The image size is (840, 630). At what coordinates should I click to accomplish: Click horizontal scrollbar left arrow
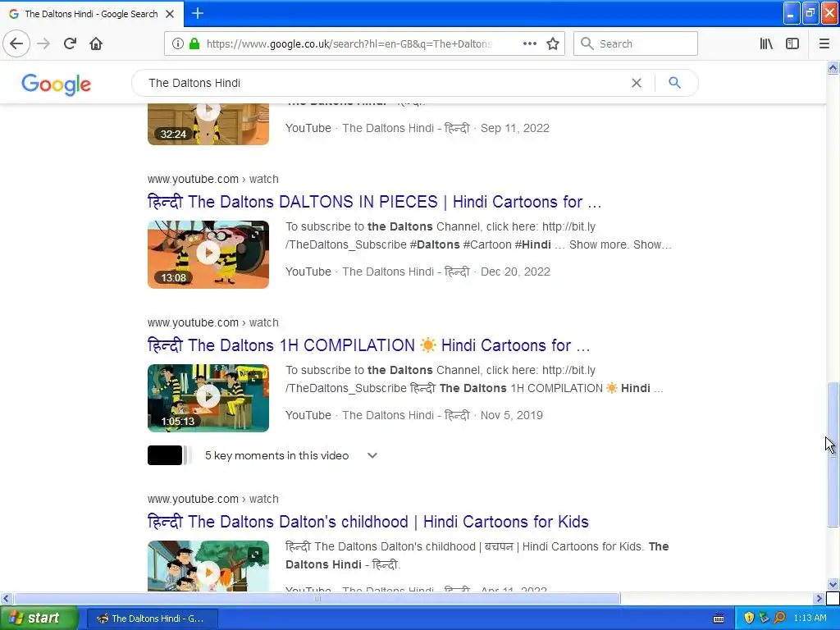[6, 598]
